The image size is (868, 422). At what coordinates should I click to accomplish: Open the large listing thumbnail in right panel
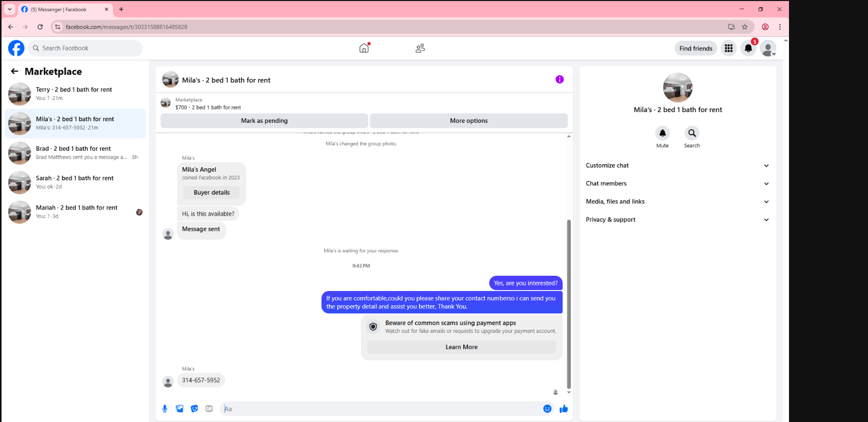(x=678, y=88)
